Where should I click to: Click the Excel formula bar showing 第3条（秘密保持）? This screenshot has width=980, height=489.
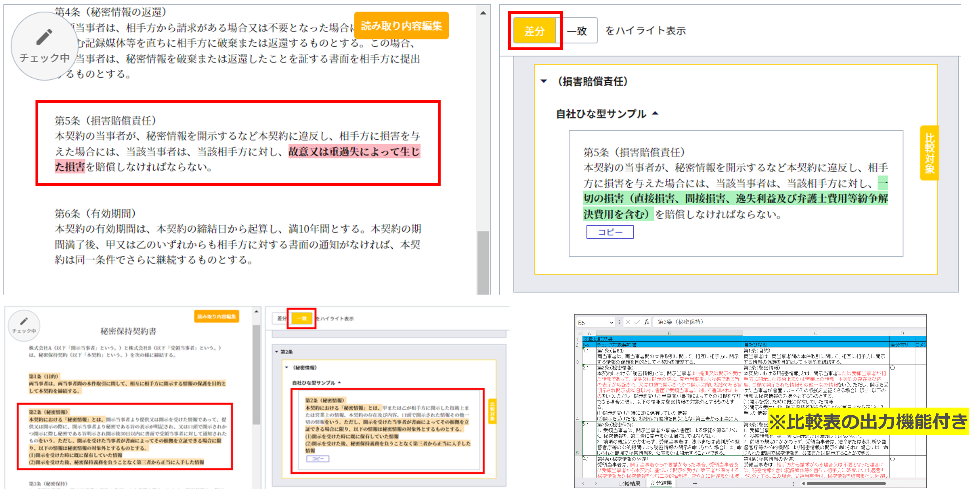pyautogui.click(x=790, y=322)
